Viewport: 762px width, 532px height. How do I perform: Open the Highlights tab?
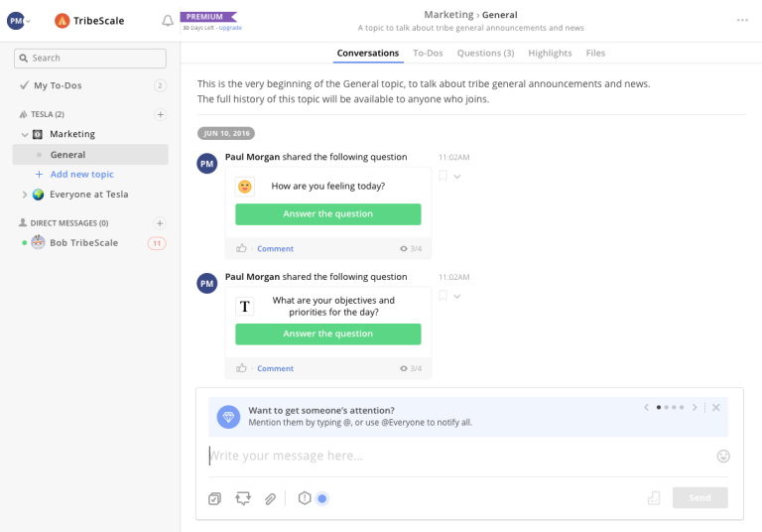point(550,53)
